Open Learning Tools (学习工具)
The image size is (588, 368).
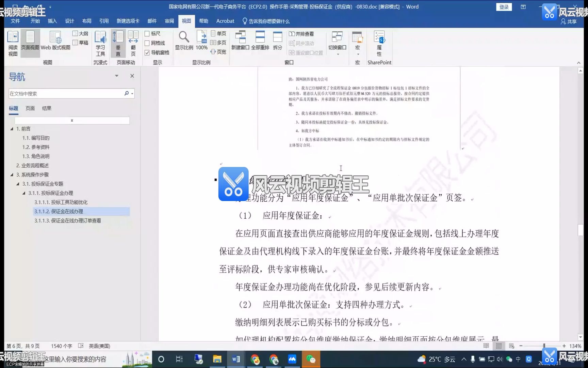tap(100, 43)
